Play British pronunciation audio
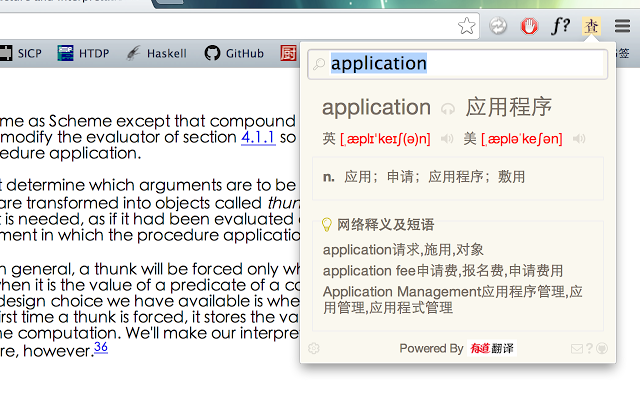640x400 pixels. click(447, 139)
